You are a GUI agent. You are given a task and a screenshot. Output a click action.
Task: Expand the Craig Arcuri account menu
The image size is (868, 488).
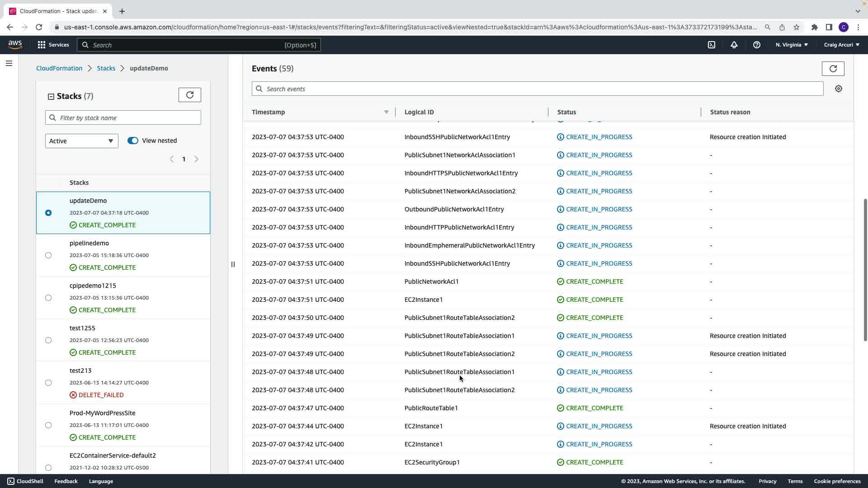tap(841, 45)
